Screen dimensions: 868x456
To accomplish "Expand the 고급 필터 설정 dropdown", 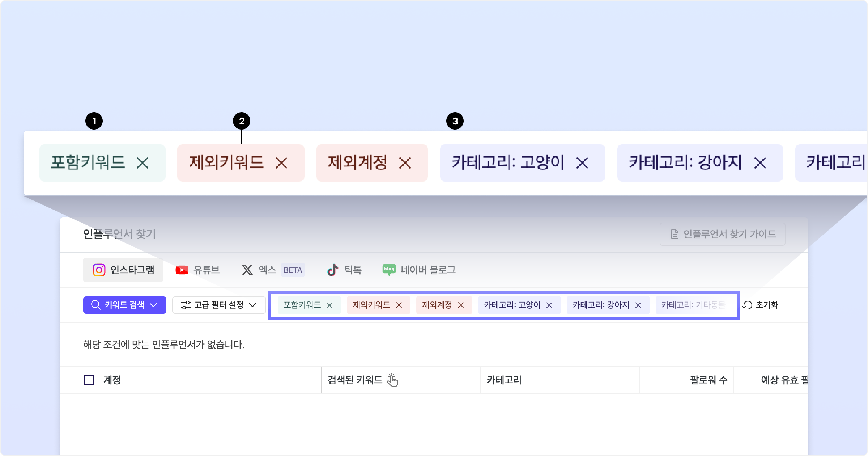I will [x=219, y=305].
